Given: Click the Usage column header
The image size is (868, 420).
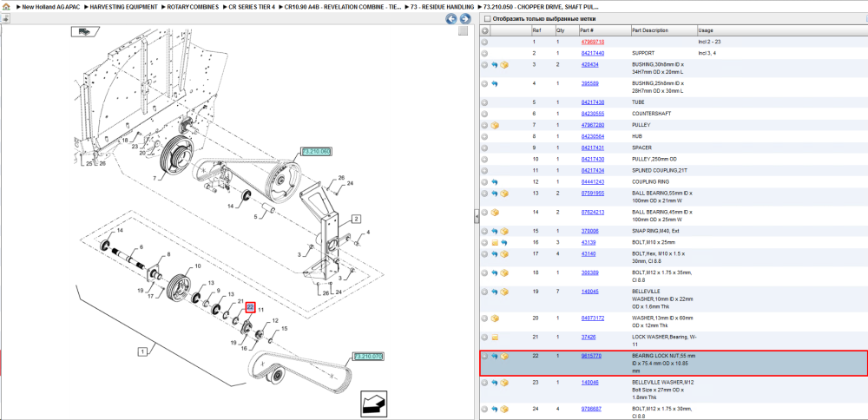Looking at the screenshot, I should (x=705, y=30).
